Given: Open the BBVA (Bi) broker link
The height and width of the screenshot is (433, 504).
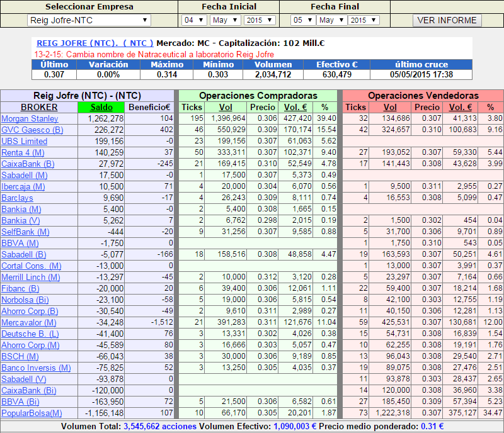Looking at the screenshot, I should tap(20, 402).
